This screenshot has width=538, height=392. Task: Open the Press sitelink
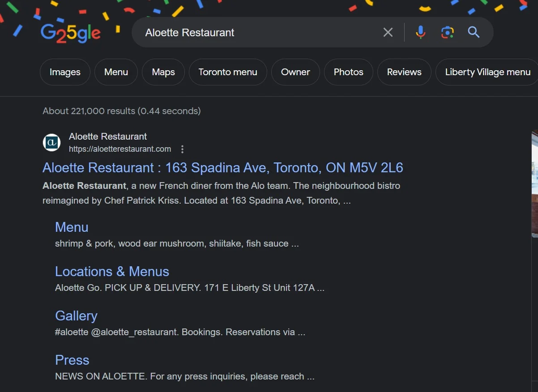[72, 360]
